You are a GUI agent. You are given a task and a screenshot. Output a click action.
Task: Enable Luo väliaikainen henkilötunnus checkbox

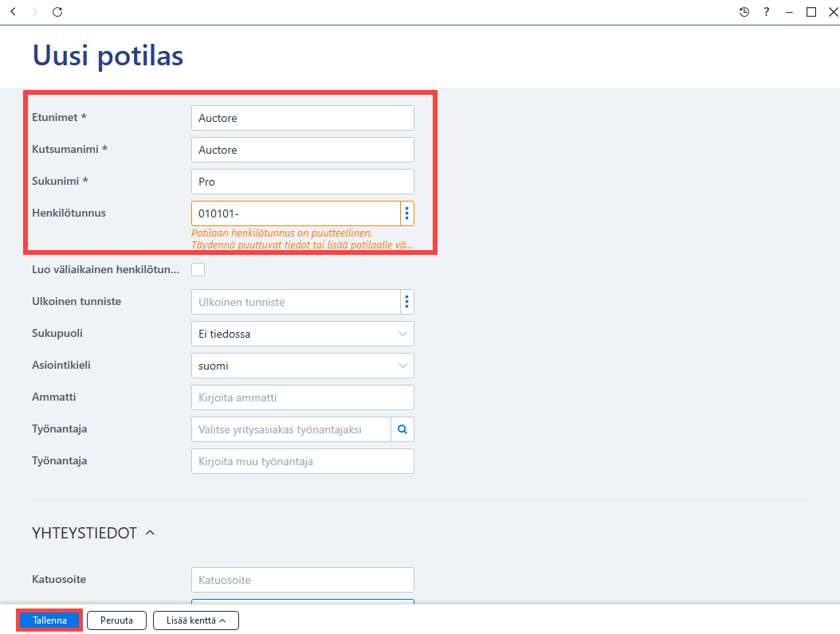coord(198,269)
